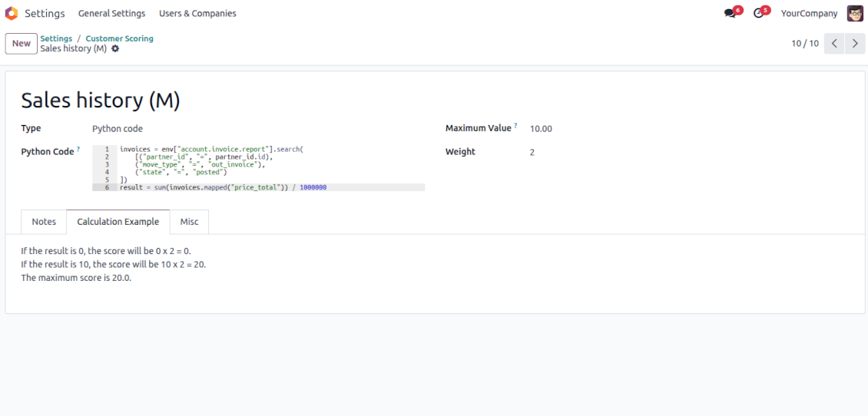This screenshot has height=416, width=868.
Task: Click text 'If the result is 0' line
Action: pyautogui.click(x=106, y=251)
